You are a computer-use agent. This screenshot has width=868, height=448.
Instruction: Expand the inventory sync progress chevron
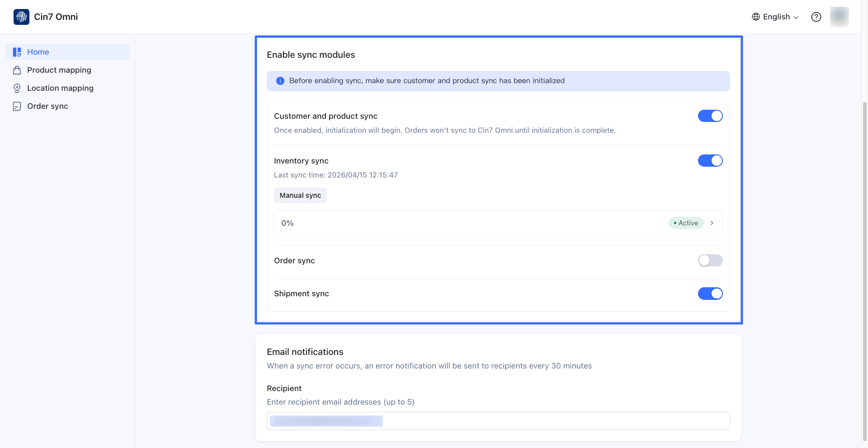(712, 223)
